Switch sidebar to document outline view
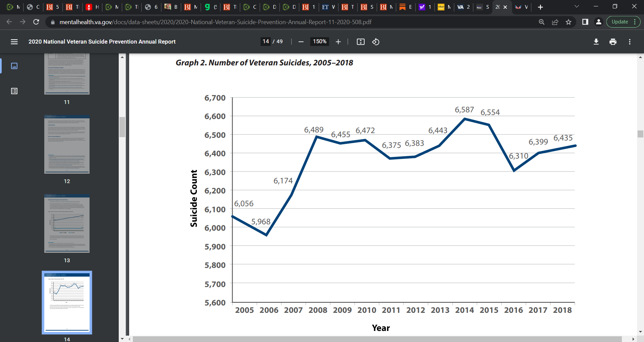644x342 pixels. [x=14, y=91]
